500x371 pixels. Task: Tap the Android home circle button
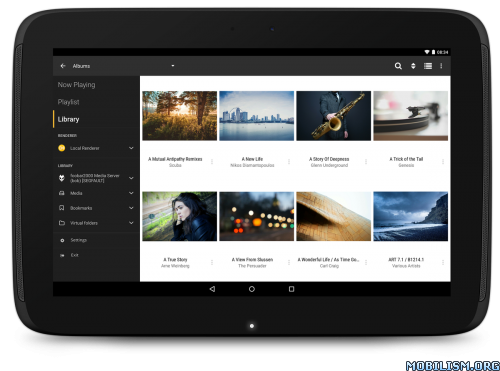[x=252, y=289]
